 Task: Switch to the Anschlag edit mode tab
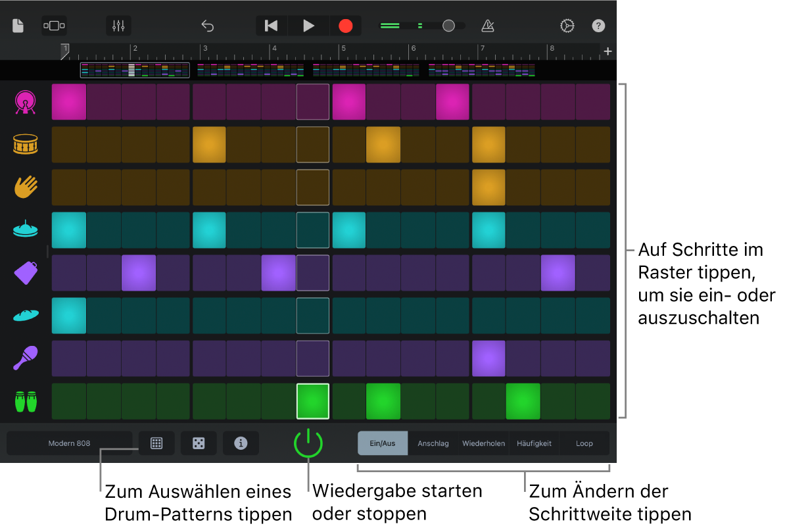433,443
